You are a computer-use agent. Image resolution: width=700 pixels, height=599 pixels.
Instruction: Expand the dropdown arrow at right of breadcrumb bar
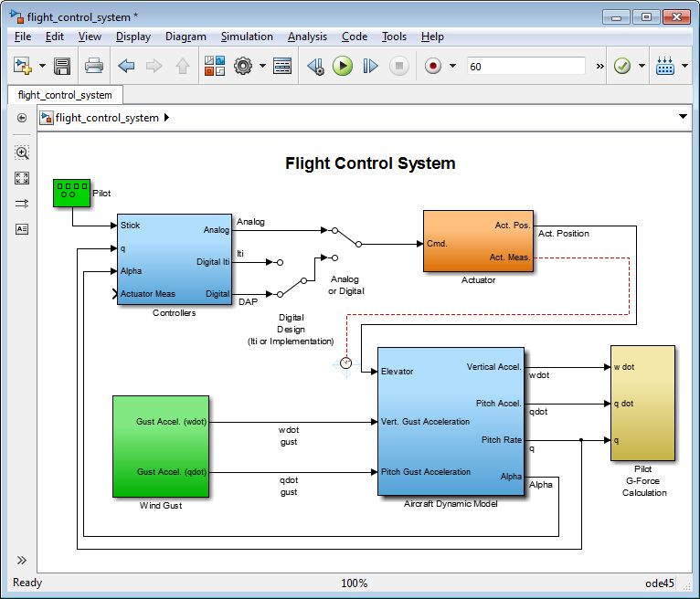click(683, 117)
